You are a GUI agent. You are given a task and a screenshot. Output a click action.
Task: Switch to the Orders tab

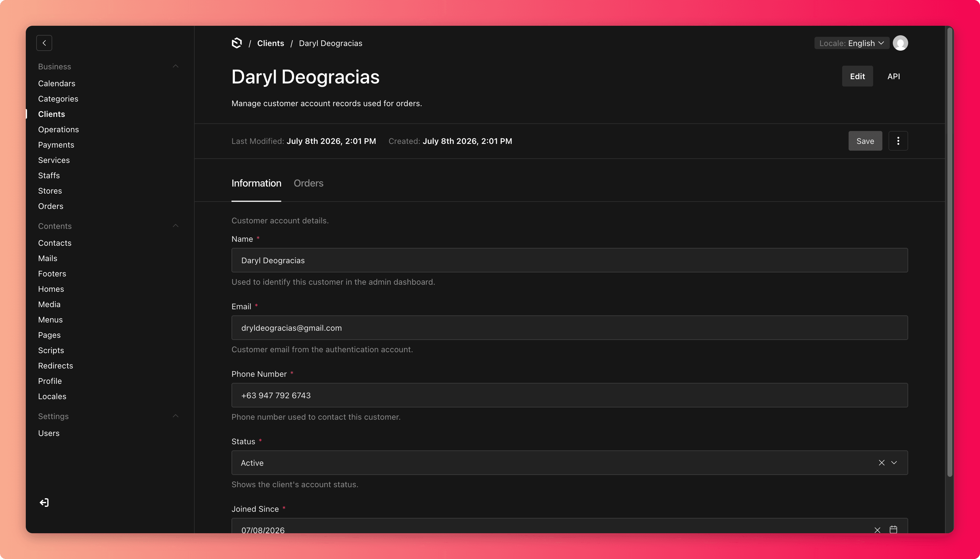[308, 183]
